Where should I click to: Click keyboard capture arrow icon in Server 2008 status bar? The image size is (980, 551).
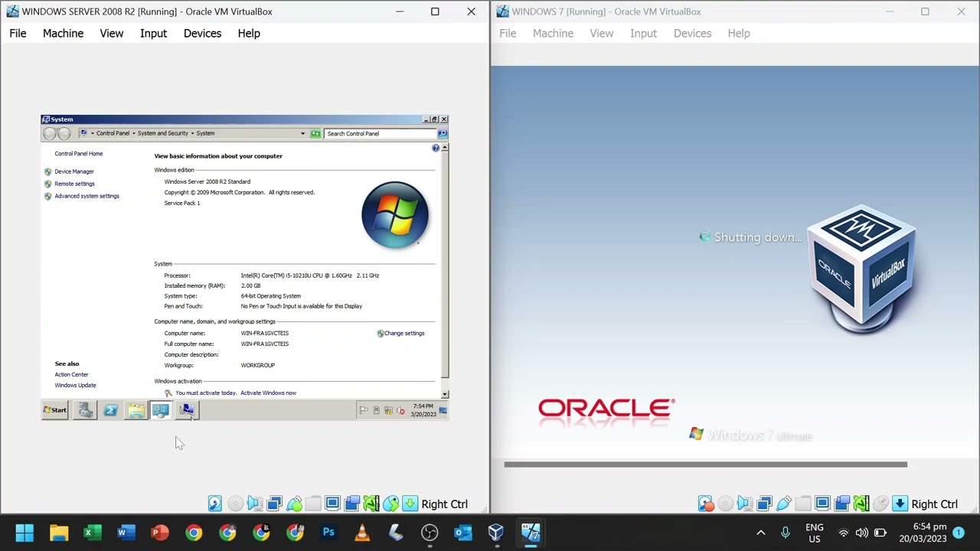point(410,504)
